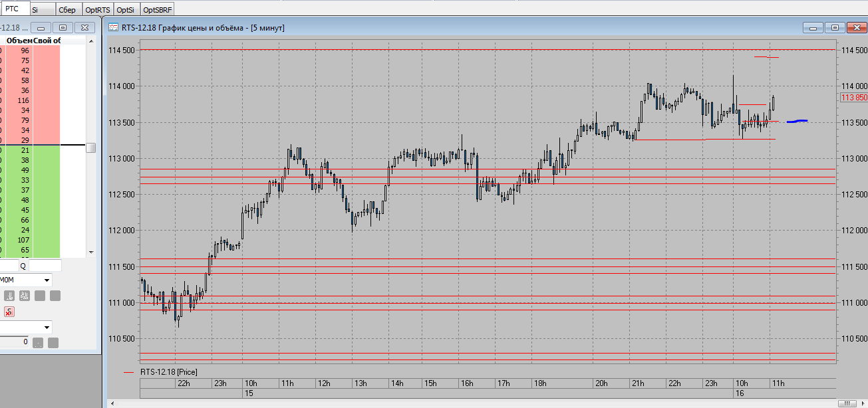Click the chart horizontal scrollbar thumb

tap(847, 403)
